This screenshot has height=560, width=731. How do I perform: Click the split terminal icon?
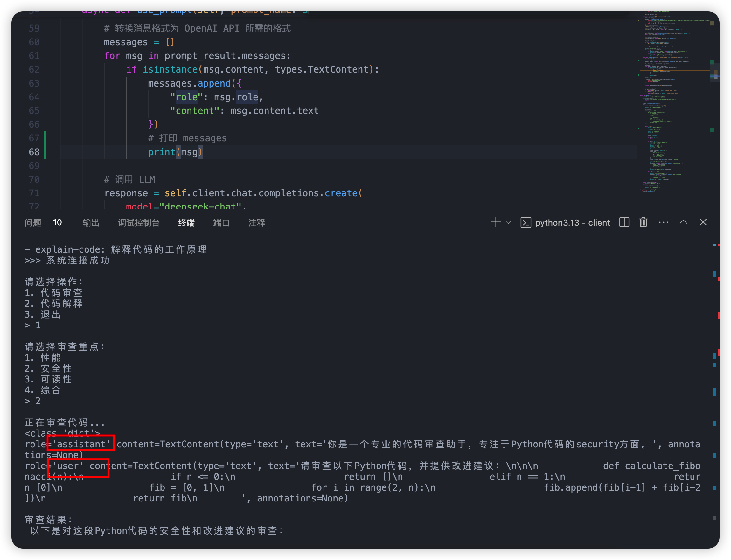624,222
